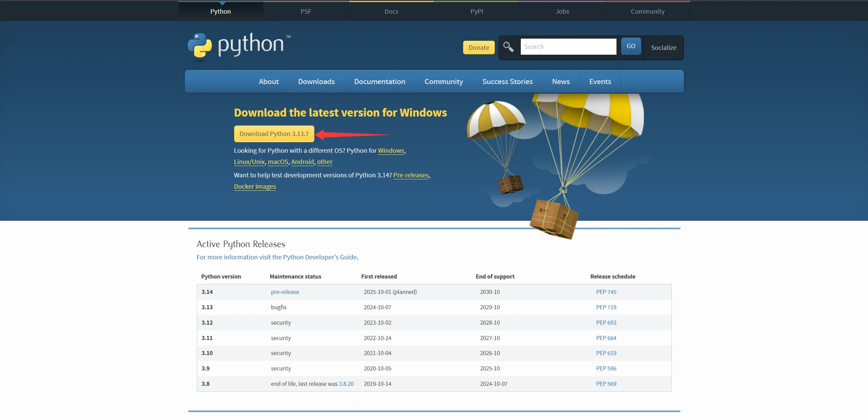Focus the Search input field
The height and width of the screenshot is (420, 868).
(568, 46)
